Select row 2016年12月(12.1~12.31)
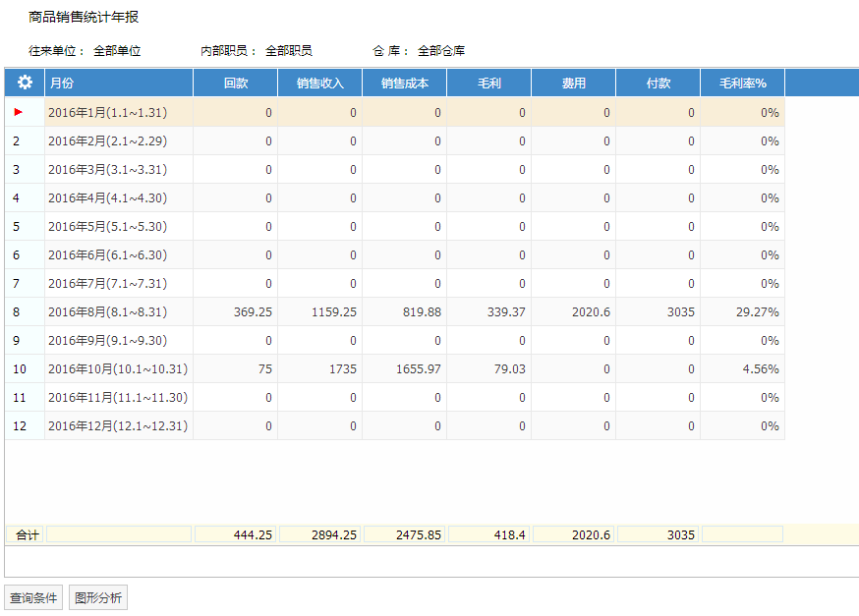Viewport: 859px width, 616px height. 395,425
